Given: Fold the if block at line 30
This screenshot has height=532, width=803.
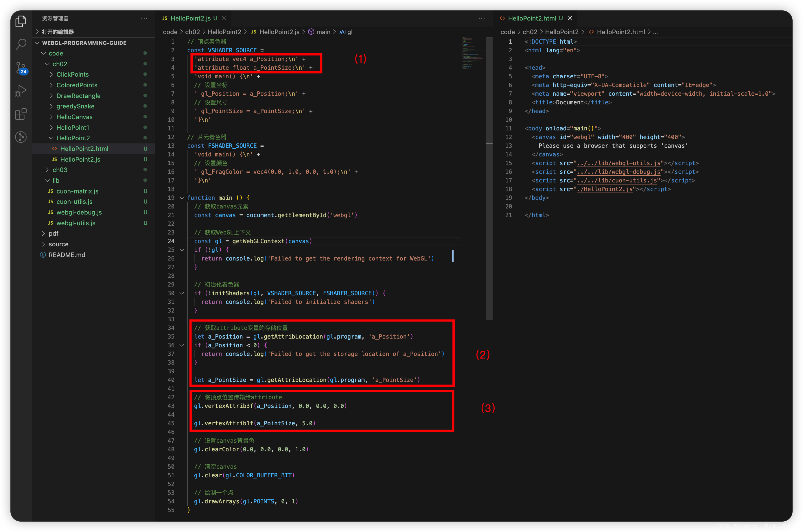Looking at the screenshot, I should pyautogui.click(x=182, y=293).
